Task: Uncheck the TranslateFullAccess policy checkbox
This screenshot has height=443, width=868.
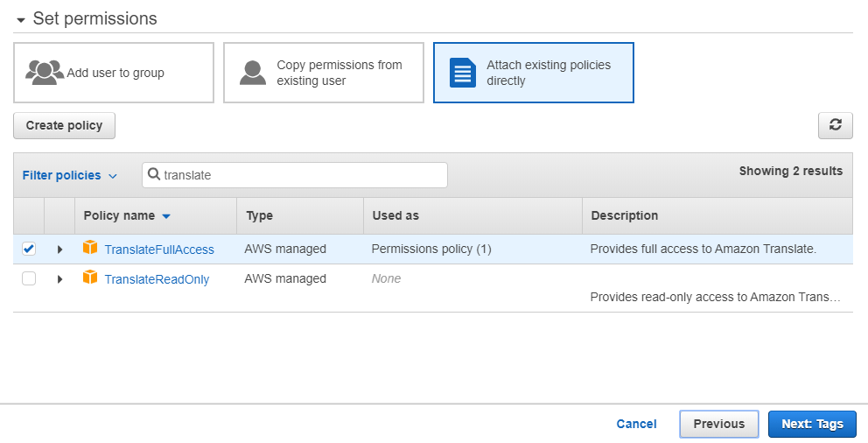Action: pos(29,249)
